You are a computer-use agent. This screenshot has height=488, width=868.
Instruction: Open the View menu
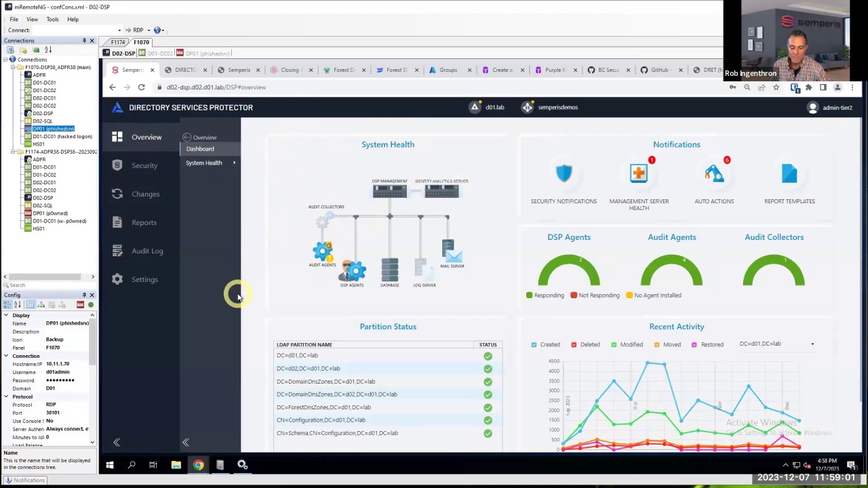[x=32, y=19]
